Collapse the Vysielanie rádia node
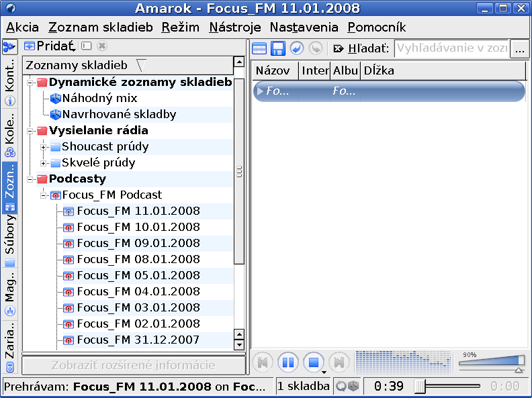 [30, 131]
